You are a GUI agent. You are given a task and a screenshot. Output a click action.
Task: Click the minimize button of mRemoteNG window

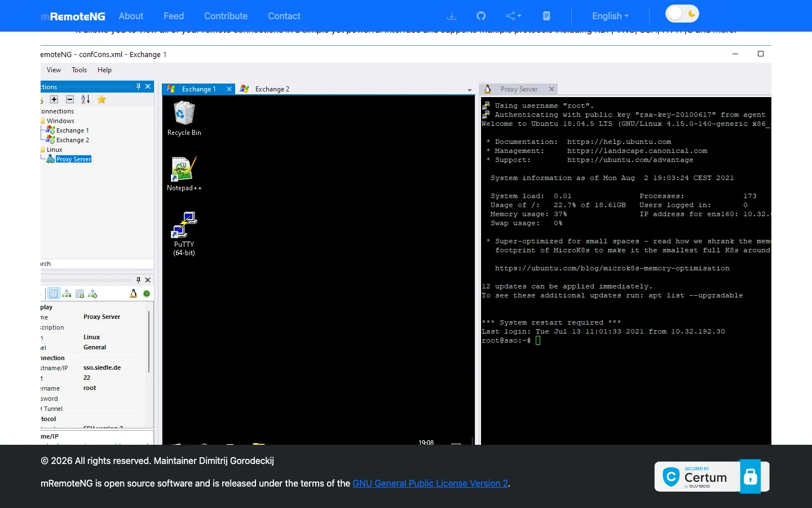[x=735, y=54]
